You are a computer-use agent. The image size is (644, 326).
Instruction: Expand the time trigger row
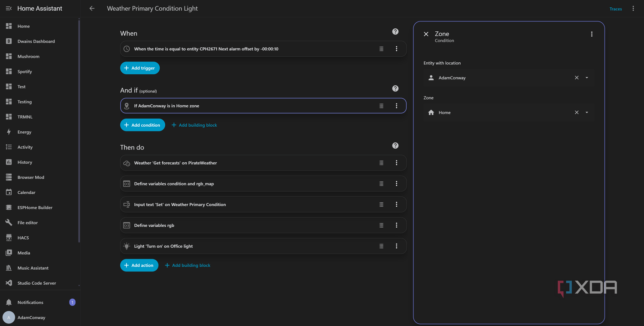[x=263, y=49]
